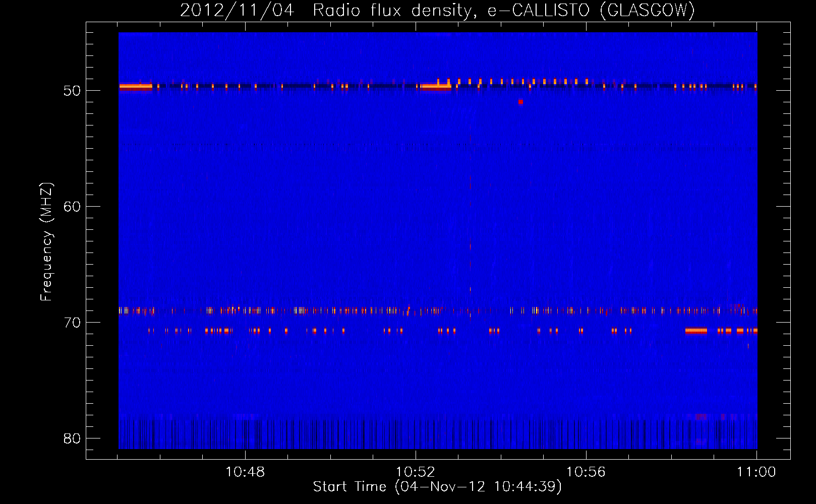The width and height of the screenshot is (816, 504).
Task: Click the 11:00 time tick label
Action: coord(756,472)
